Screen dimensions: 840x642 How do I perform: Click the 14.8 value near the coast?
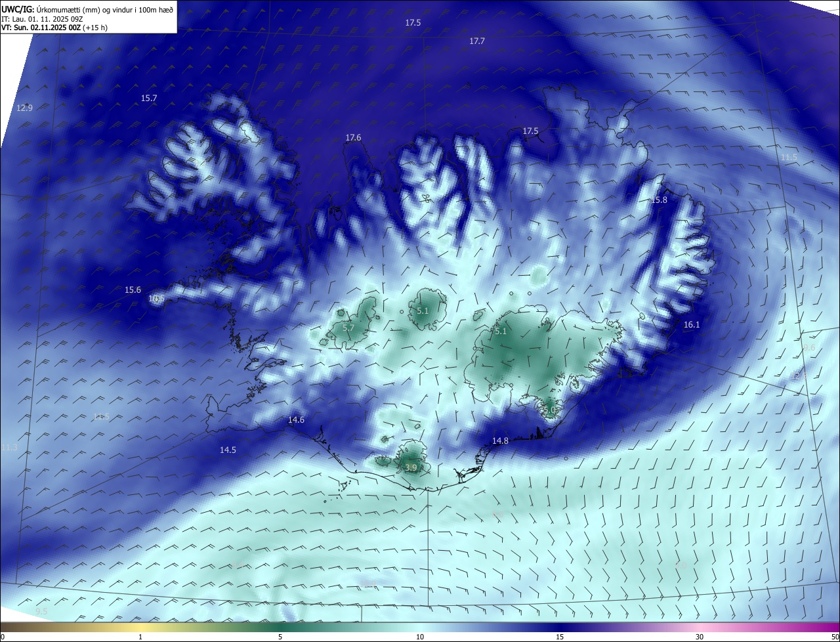coord(500,440)
